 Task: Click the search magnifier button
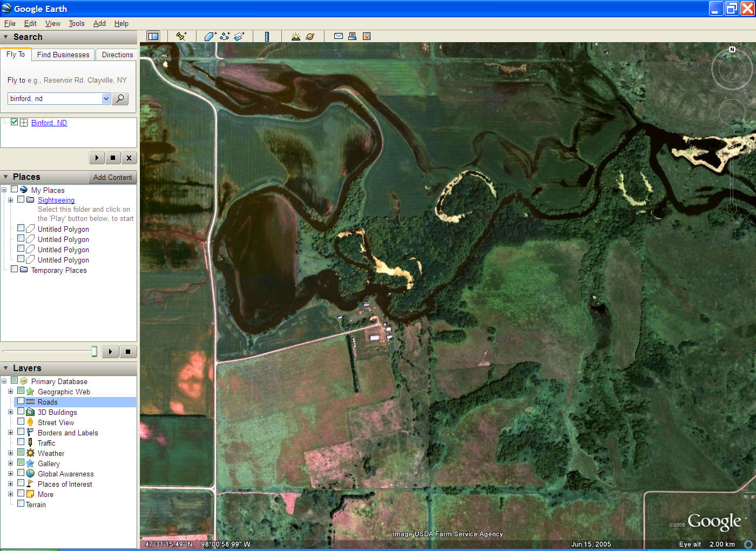[120, 98]
